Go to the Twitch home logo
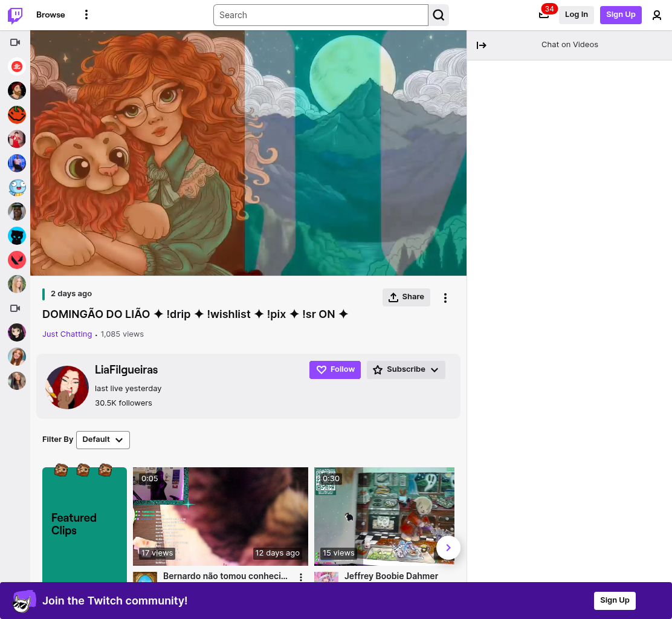 coord(15,15)
